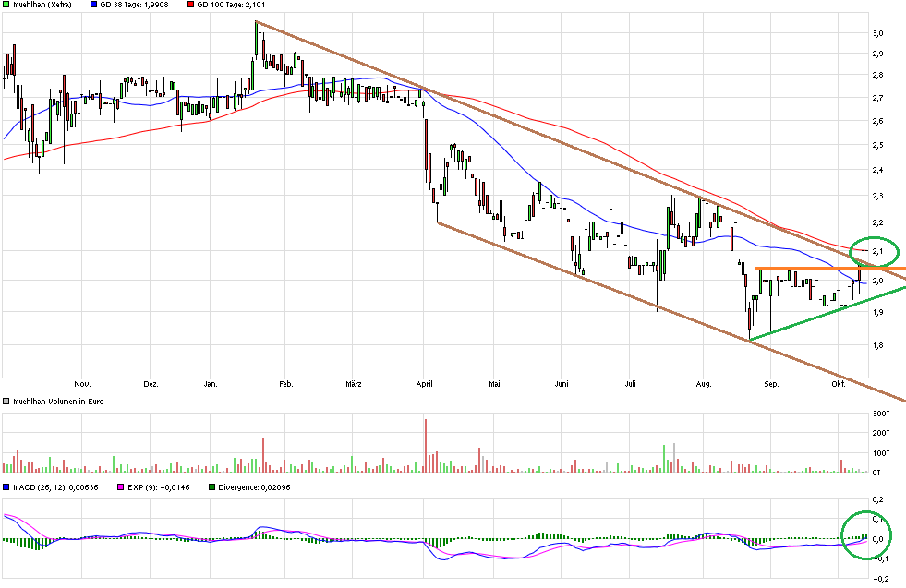This screenshot has width=906, height=588.
Task: Click the 'Sep.' month label on time axis
Action: pyautogui.click(x=771, y=384)
